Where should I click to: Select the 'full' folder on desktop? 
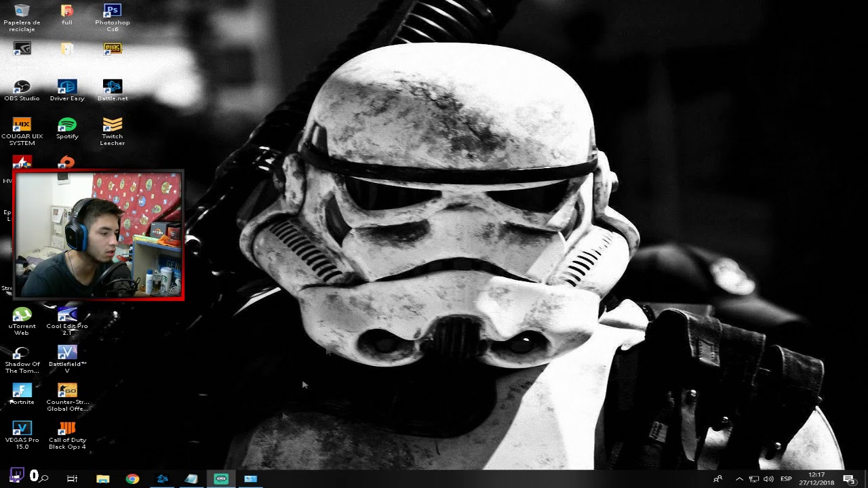pyautogui.click(x=66, y=15)
